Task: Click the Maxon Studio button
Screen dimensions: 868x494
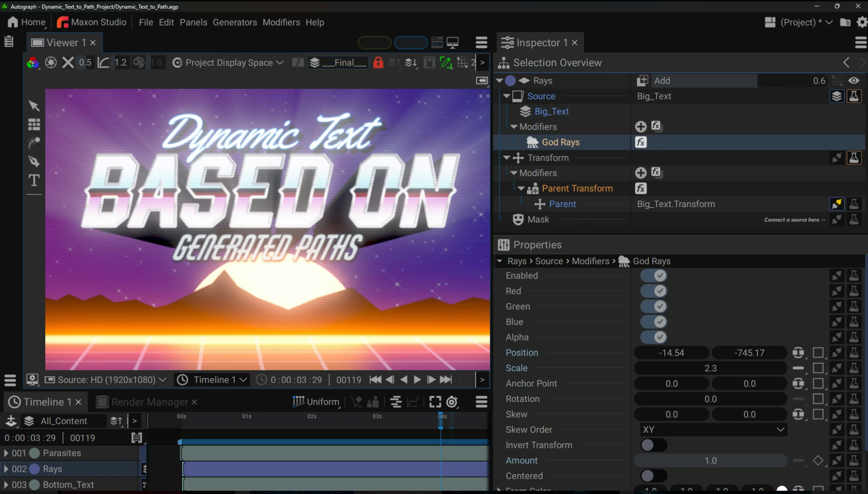Action: click(x=92, y=22)
